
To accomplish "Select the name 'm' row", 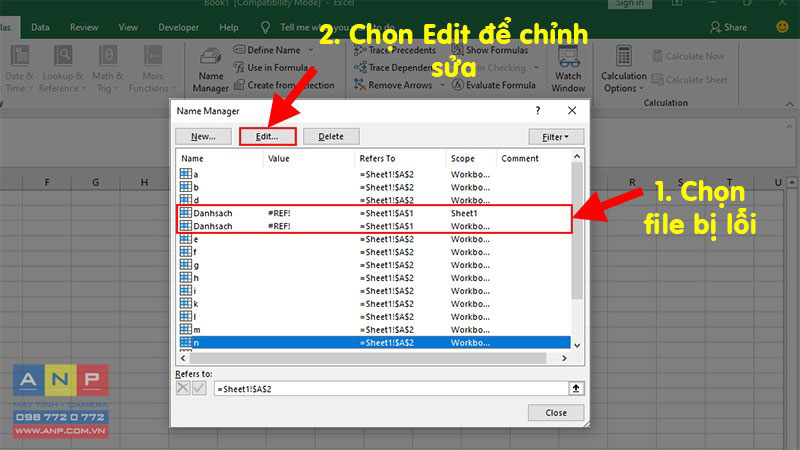I will 374,330.
